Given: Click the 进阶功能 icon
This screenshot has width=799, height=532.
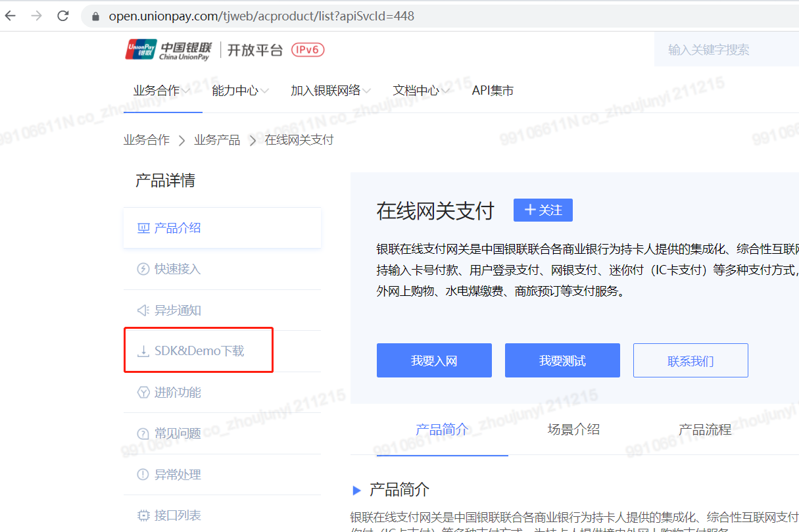Looking at the screenshot, I should tap(143, 393).
